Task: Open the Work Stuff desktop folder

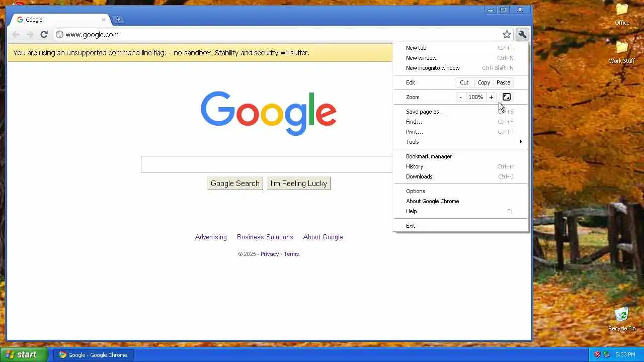Action: (622, 52)
